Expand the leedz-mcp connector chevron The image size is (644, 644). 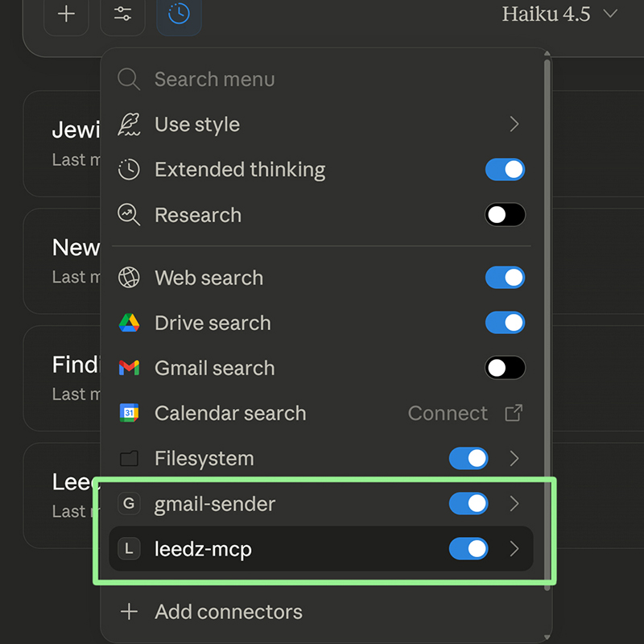coord(514,549)
